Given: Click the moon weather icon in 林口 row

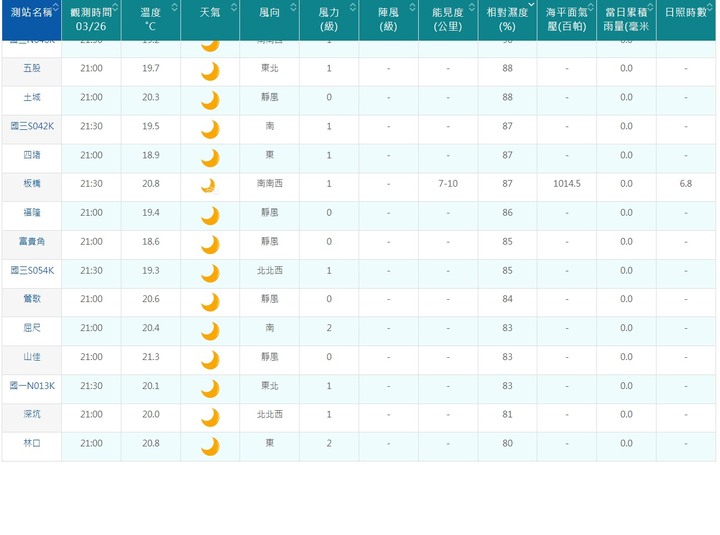Looking at the screenshot, I should (x=210, y=446).
